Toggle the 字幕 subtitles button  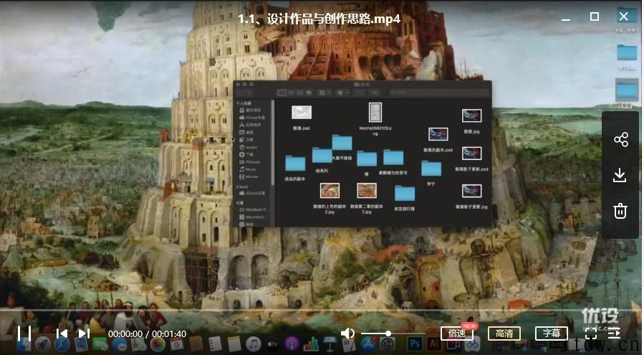point(552,333)
